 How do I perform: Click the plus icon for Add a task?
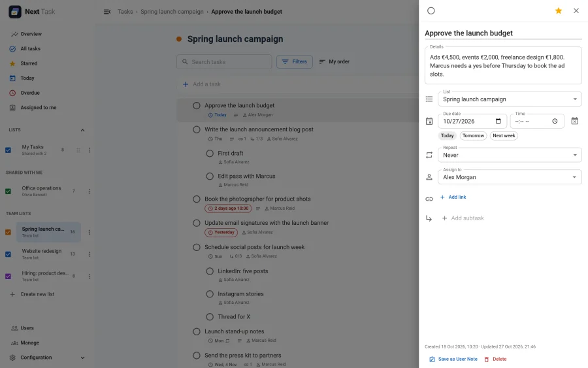pos(186,84)
